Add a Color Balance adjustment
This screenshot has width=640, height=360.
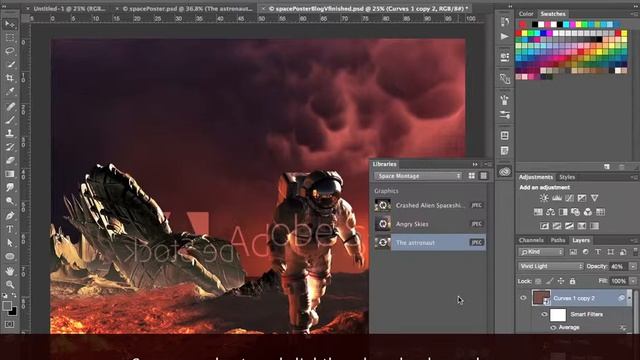tap(551, 212)
